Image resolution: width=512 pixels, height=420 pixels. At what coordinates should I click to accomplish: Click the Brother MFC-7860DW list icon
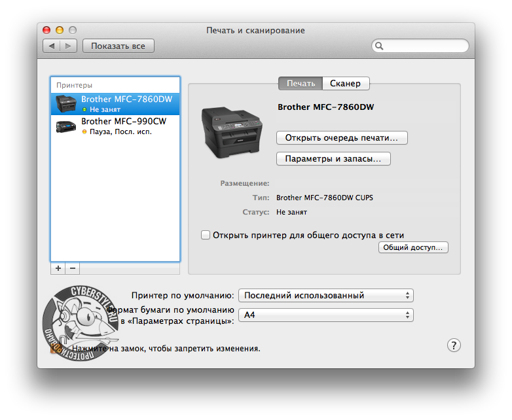point(66,104)
